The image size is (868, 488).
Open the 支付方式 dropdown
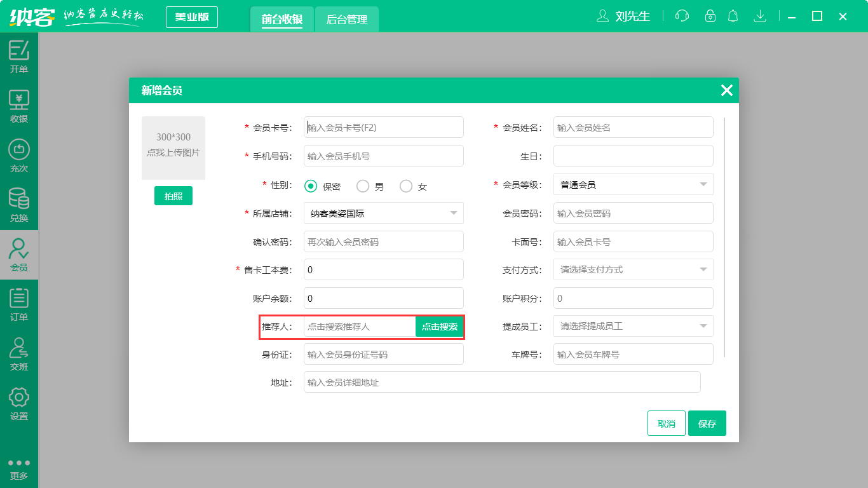pyautogui.click(x=634, y=269)
